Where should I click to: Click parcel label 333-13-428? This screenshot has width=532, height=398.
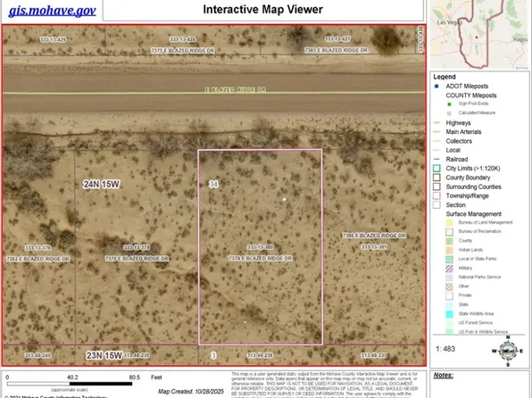click(x=183, y=39)
